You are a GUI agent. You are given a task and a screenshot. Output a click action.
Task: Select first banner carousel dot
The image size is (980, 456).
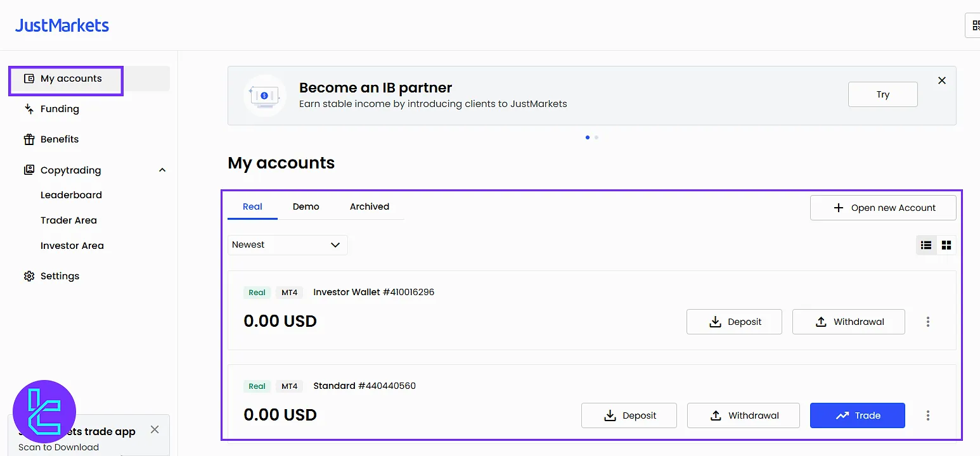click(x=588, y=137)
